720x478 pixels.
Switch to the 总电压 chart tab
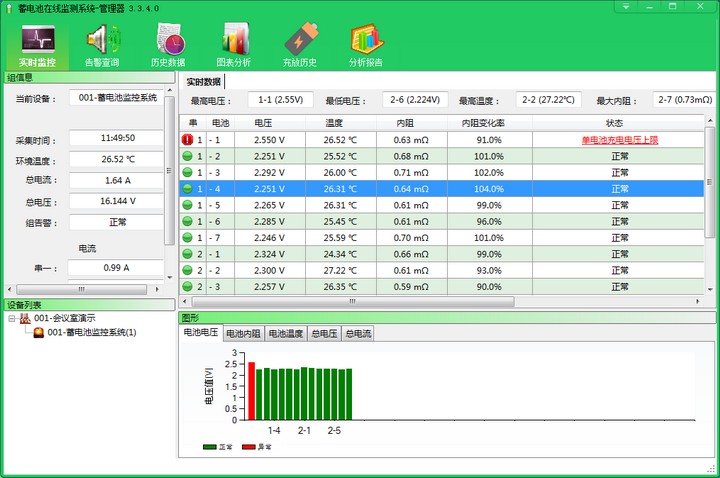323,333
